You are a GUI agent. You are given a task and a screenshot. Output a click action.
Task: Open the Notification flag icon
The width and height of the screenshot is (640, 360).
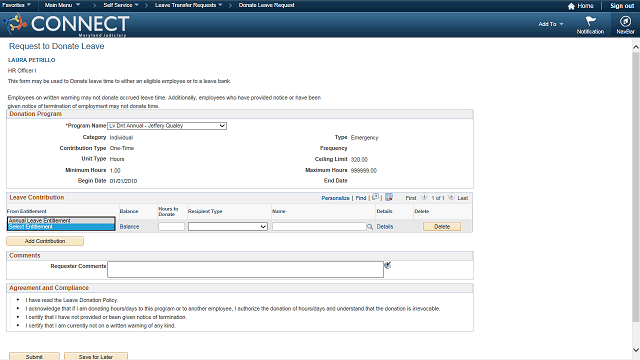point(590,21)
